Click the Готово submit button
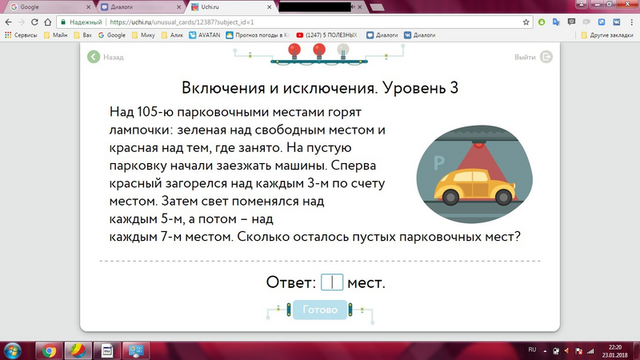 click(x=320, y=310)
